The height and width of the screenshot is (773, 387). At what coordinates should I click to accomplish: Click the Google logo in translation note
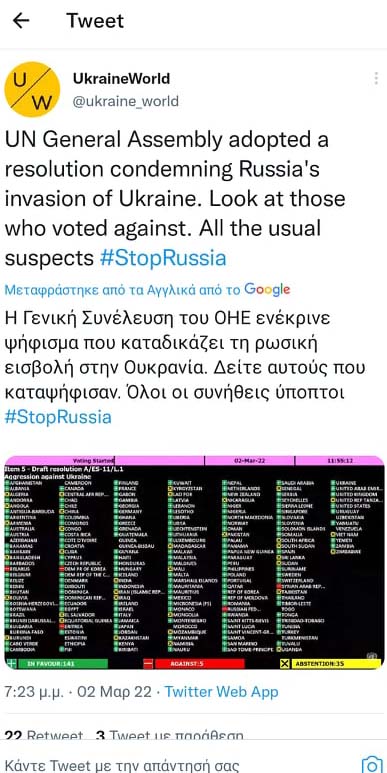267,289
